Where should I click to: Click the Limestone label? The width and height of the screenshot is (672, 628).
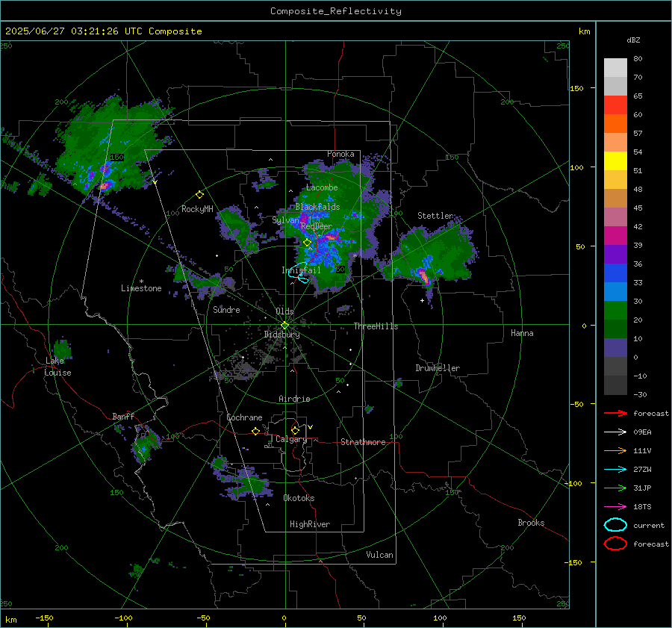(x=141, y=288)
